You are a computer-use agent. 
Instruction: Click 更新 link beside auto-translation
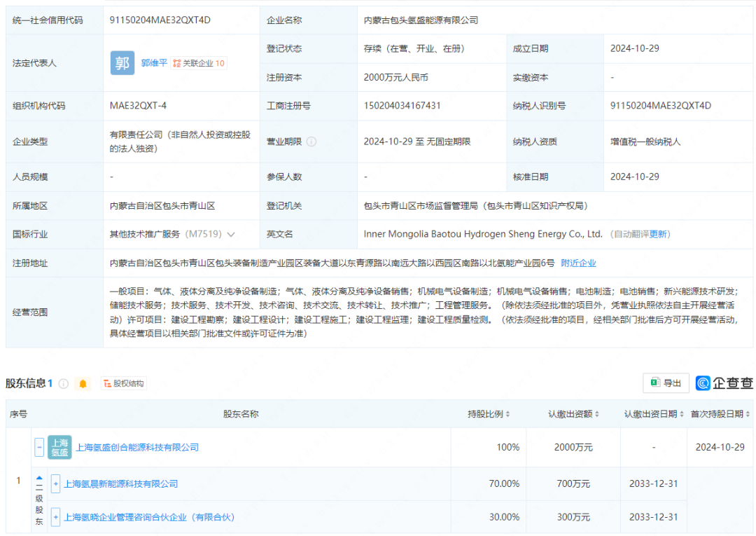tap(659, 235)
